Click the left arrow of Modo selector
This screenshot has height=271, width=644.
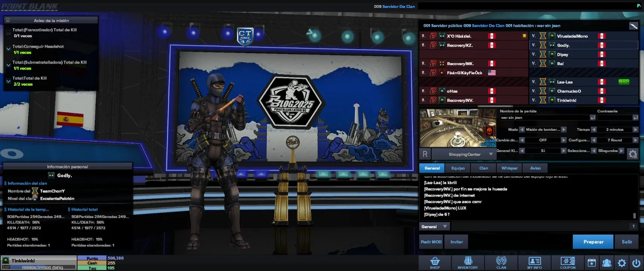click(522, 129)
